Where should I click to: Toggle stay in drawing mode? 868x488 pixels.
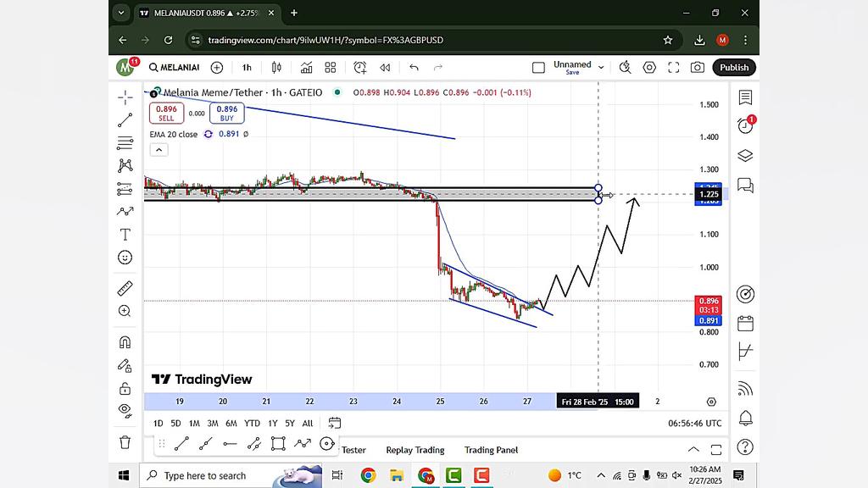coord(125,365)
